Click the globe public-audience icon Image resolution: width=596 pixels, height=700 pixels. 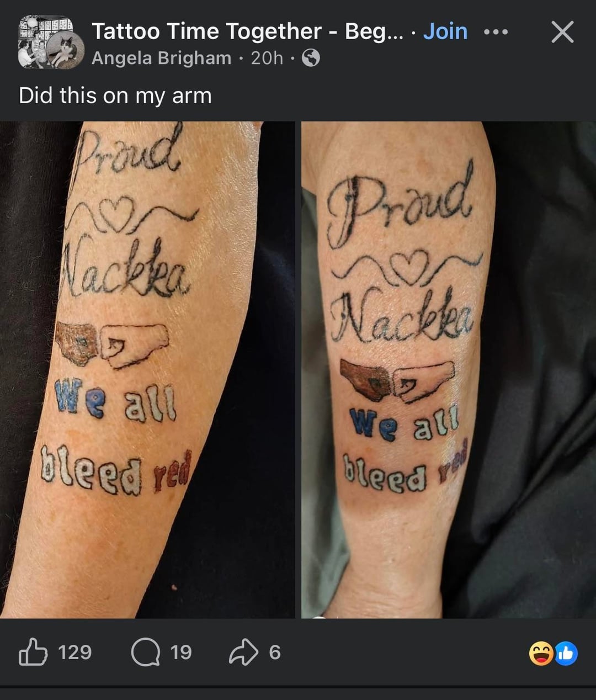click(311, 57)
